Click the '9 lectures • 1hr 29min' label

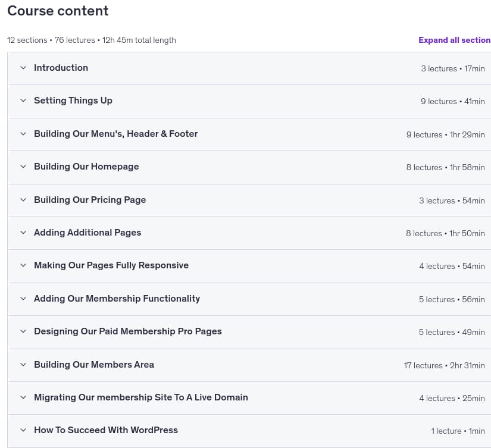[x=446, y=135]
